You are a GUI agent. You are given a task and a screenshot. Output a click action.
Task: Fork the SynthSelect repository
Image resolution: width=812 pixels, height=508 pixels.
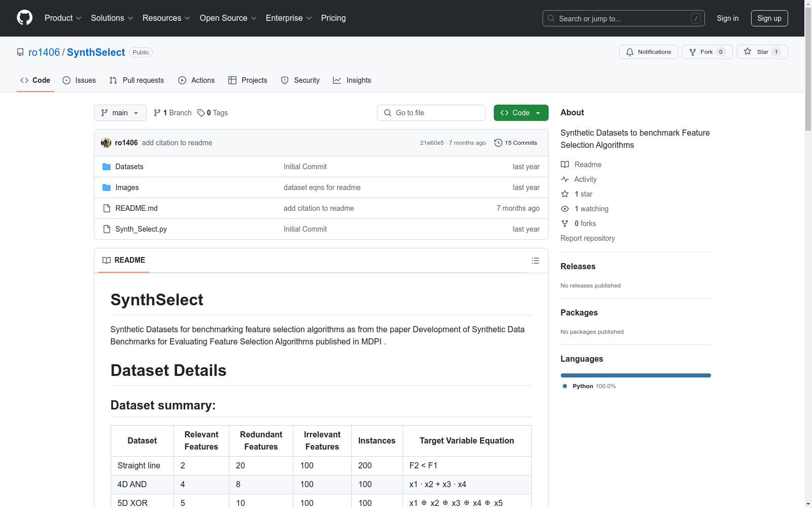pos(707,52)
